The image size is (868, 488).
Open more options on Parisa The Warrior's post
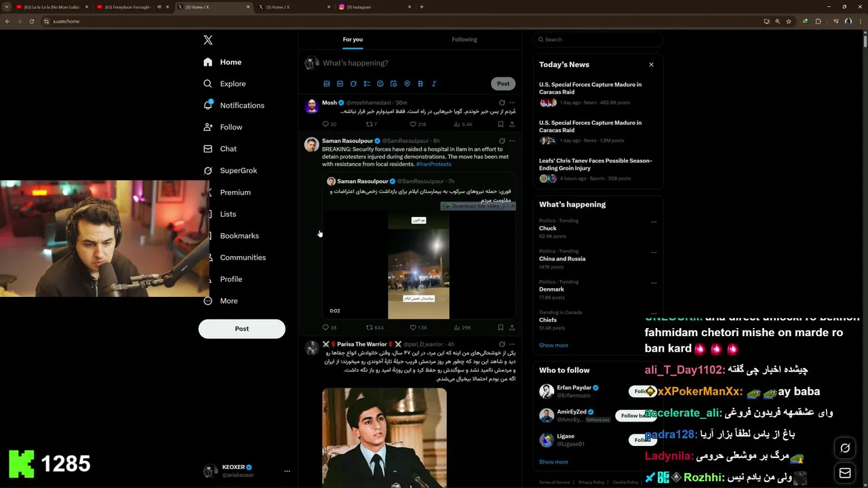512,344
